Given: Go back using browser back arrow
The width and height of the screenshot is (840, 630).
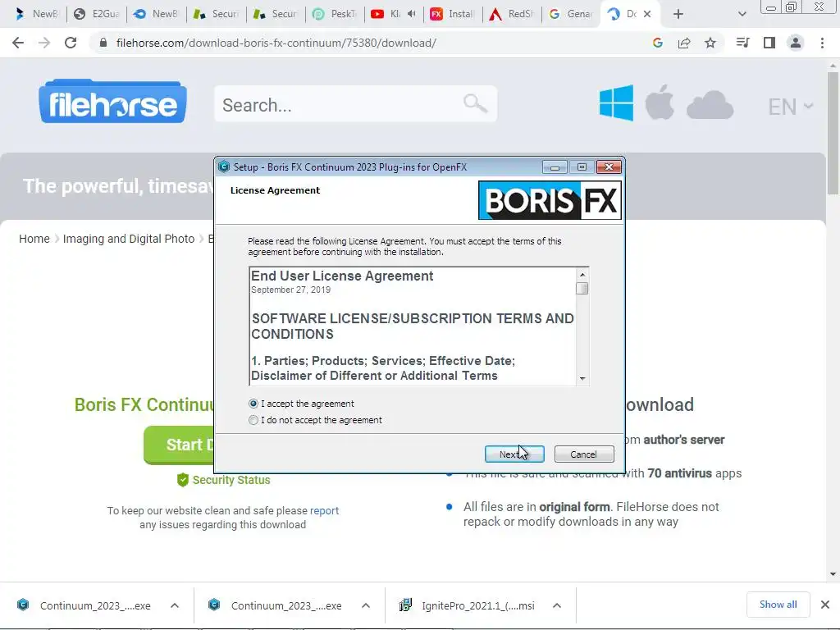Looking at the screenshot, I should [x=18, y=43].
